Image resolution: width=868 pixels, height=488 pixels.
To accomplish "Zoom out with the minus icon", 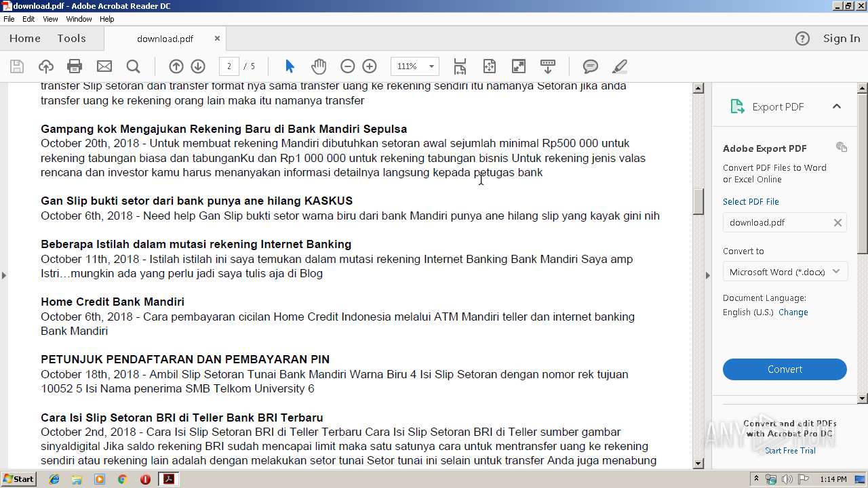I will click(x=347, y=66).
